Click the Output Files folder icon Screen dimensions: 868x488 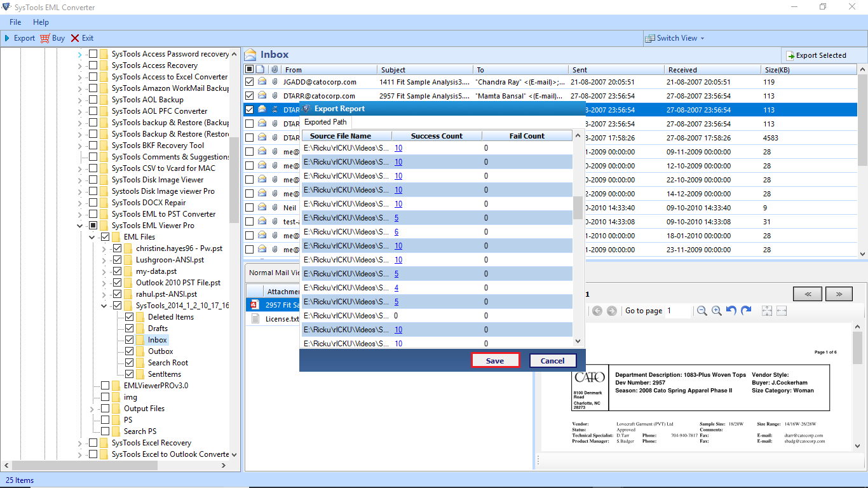[116, 409]
